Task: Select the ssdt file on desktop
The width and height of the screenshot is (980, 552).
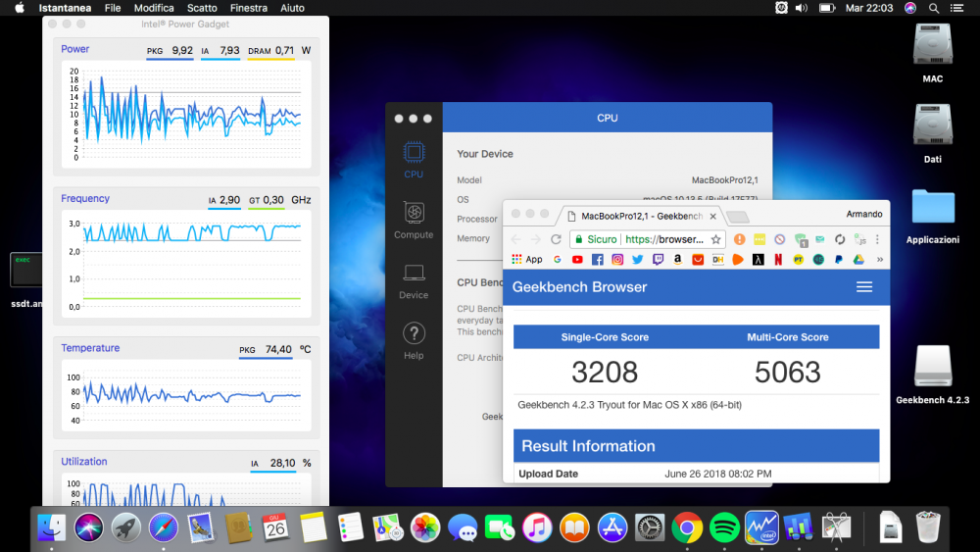Action: point(25,280)
